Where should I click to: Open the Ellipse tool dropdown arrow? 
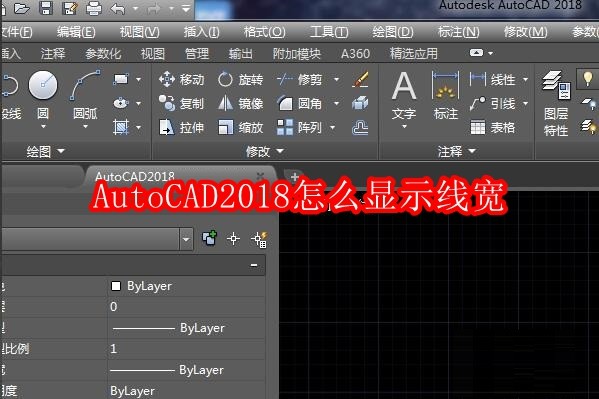138,103
